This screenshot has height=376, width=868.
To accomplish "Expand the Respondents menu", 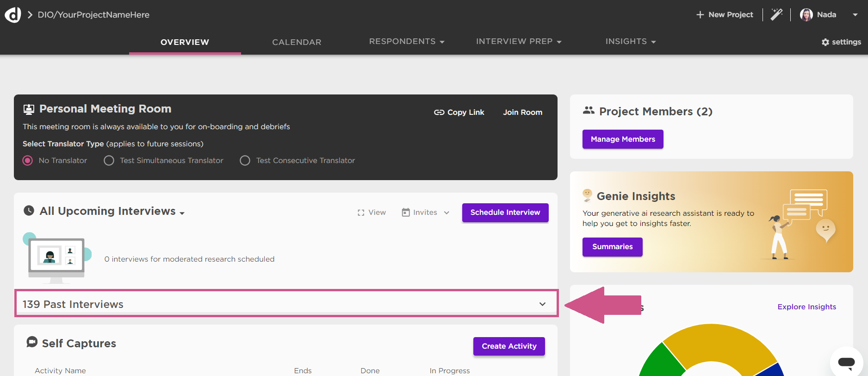I will (x=407, y=42).
